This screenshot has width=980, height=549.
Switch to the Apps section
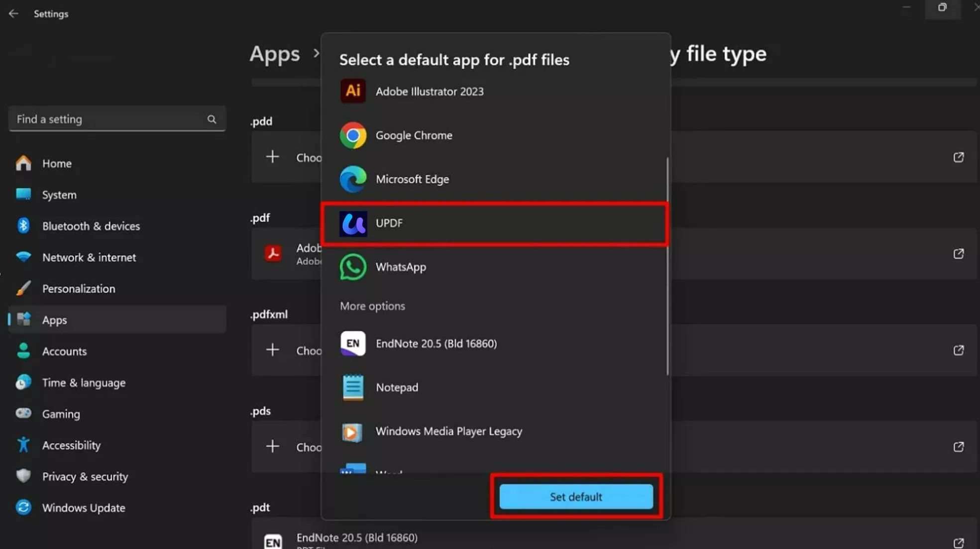point(55,320)
